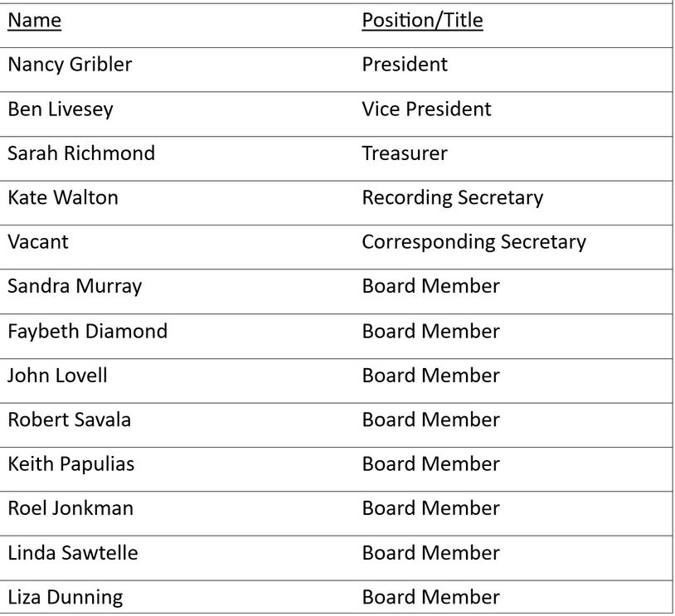This screenshot has width=675, height=616.
Task: Select the Sarah Richmond name cell
Action: pyautogui.click(x=81, y=153)
